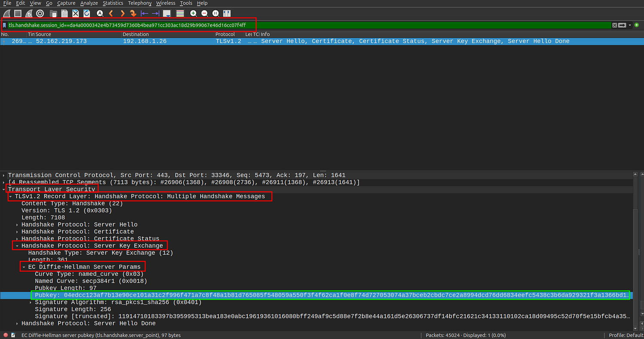Go to the previous packet arrow
The height and width of the screenshot is (339, 644).
[111, 13]
